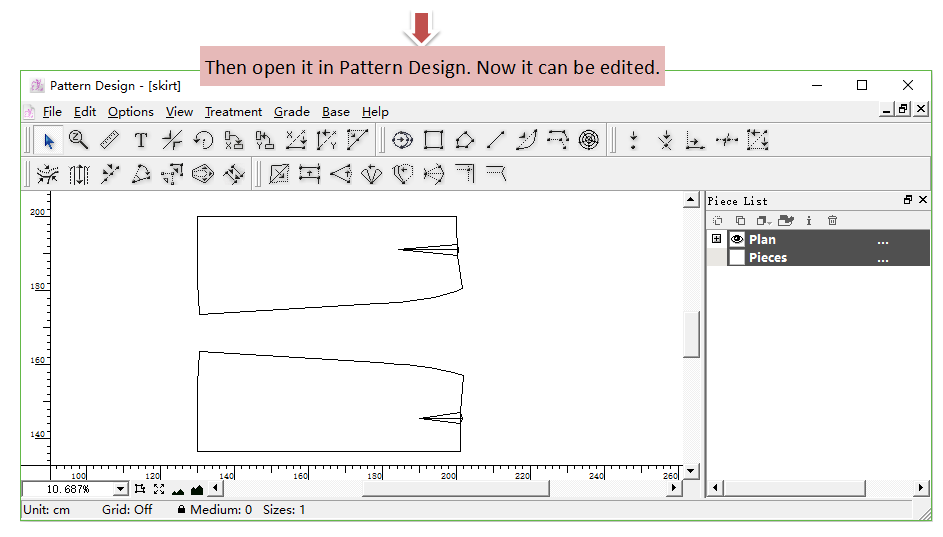Choose the text T tool

point(141,140)
